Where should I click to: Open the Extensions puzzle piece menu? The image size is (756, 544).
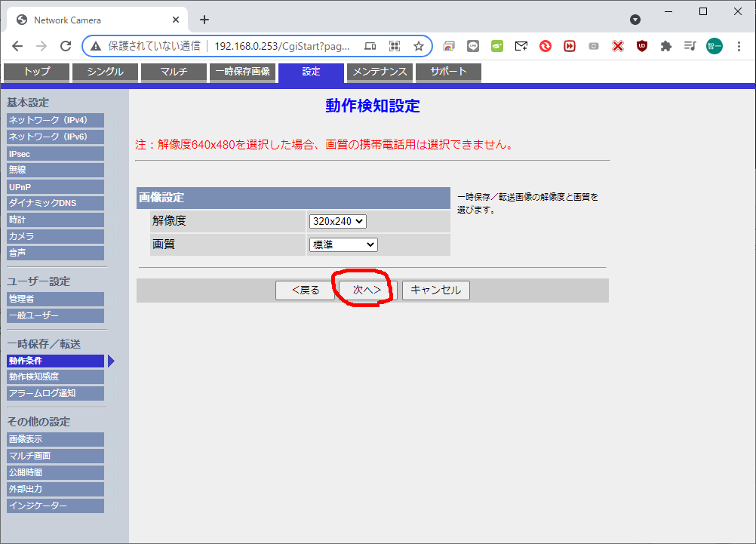pos(665,46)
